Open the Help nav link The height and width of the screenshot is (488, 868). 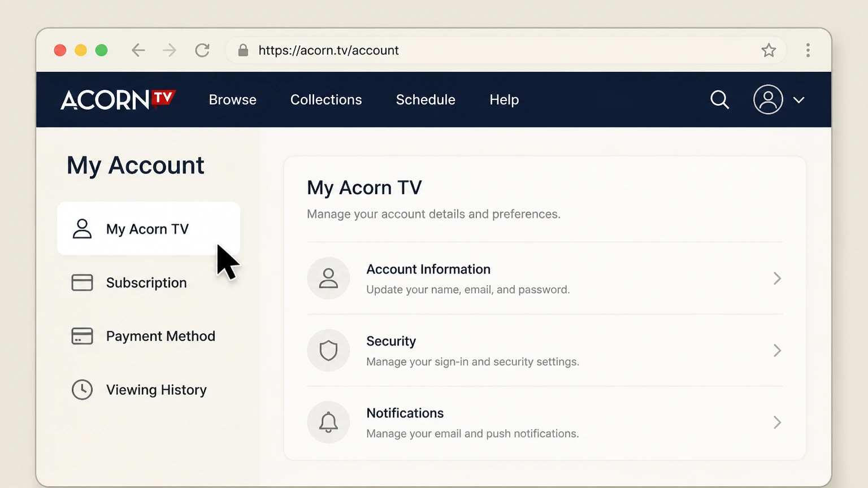[x=504, y=99]
